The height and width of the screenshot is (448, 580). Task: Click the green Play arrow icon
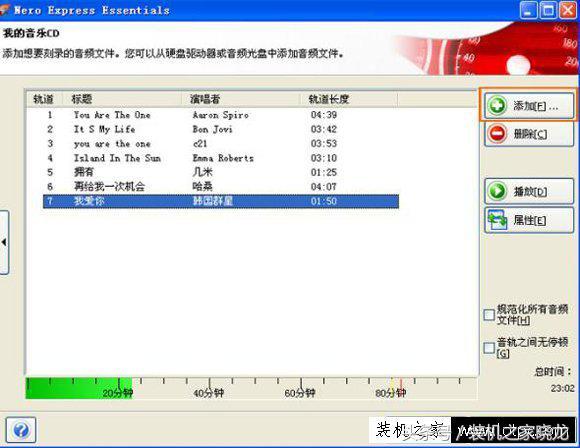pos(497,191)
